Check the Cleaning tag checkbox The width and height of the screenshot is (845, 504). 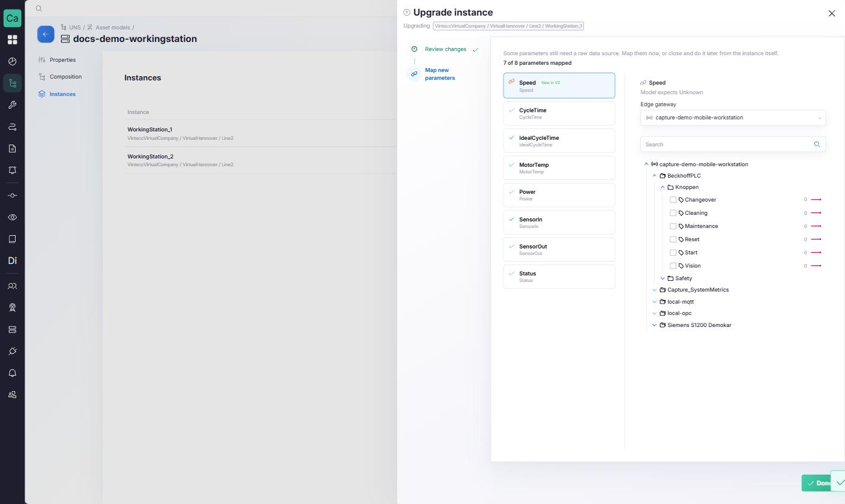(673, 213)
